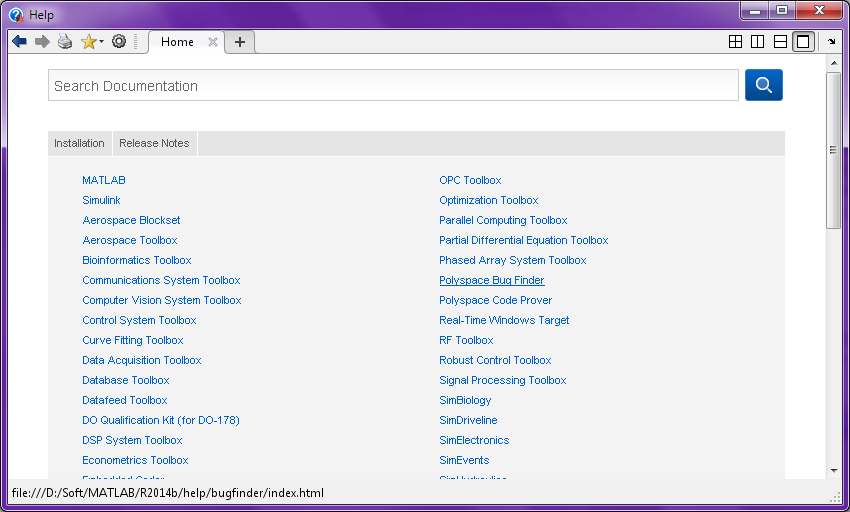This screenshot has height=512, width=850.
Task: Open the Robust Control Toolbox link
Action: tap(495, 360)
